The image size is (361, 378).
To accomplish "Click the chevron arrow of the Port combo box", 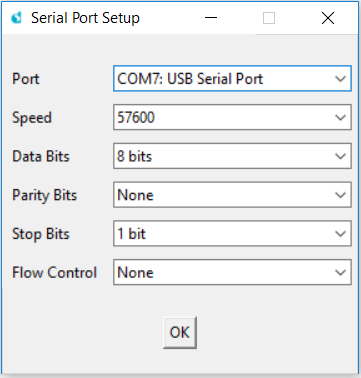I will pyautogui.click(x=340, y=79).
